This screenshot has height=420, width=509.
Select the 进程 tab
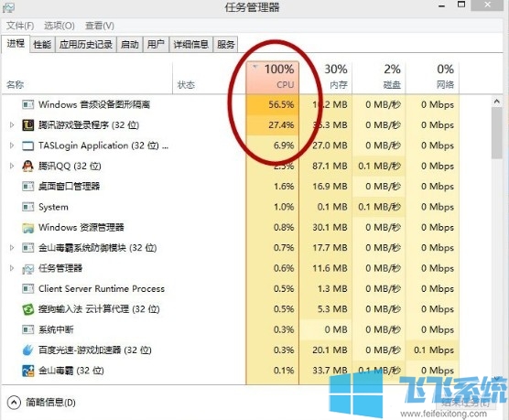[x=16, y=44]
